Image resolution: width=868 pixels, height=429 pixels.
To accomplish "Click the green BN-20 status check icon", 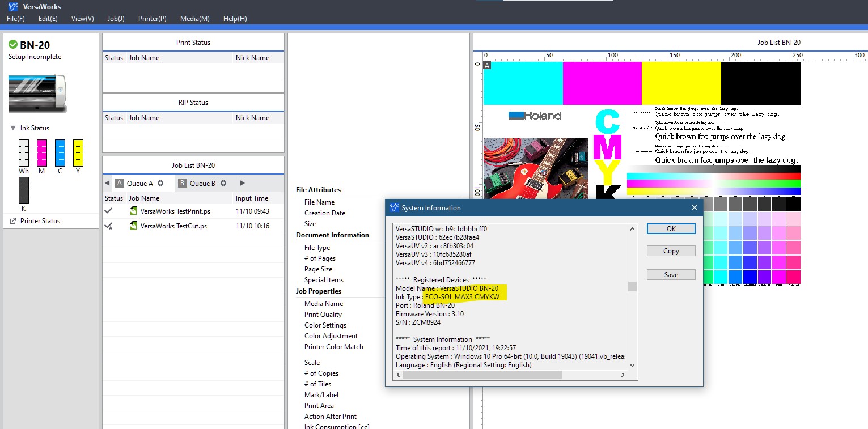I will click(x=12, y=45).
